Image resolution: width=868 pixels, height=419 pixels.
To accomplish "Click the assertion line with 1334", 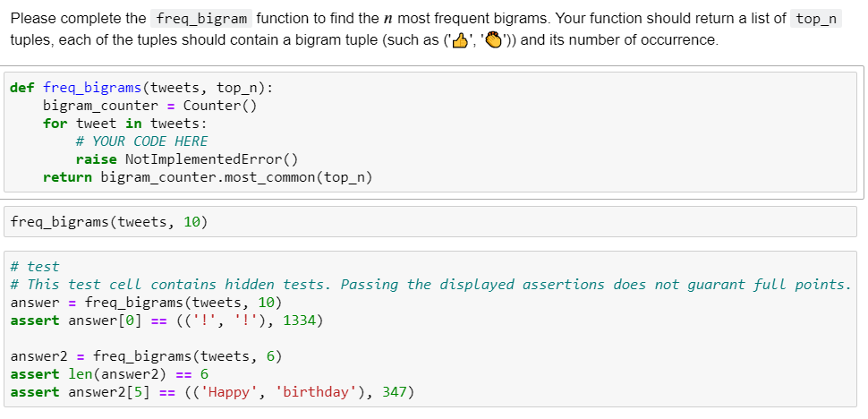I will tap(166, 321).
